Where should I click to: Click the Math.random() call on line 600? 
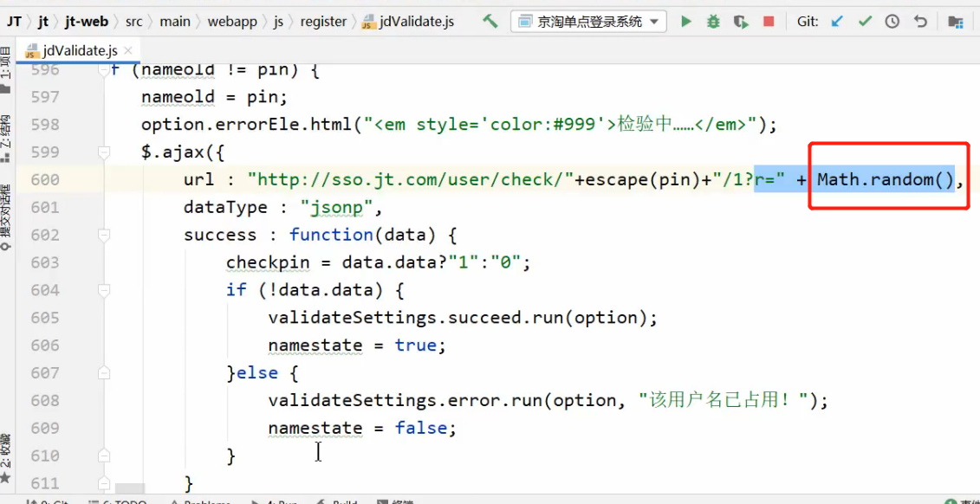886,180
